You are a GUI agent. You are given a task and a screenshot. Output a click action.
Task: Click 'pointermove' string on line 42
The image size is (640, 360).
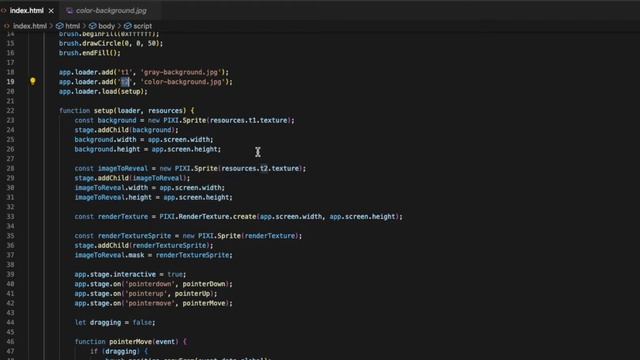pos(150,303)
